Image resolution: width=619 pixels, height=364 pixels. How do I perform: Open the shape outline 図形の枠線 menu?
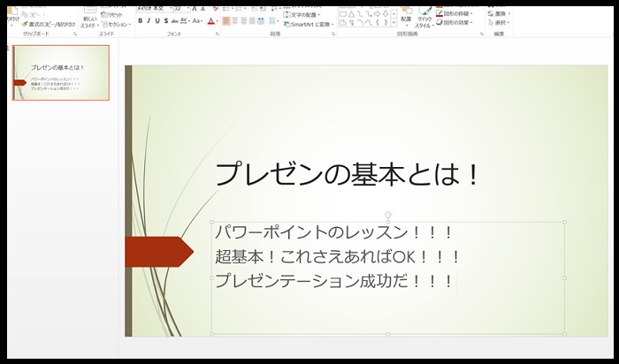455,14
